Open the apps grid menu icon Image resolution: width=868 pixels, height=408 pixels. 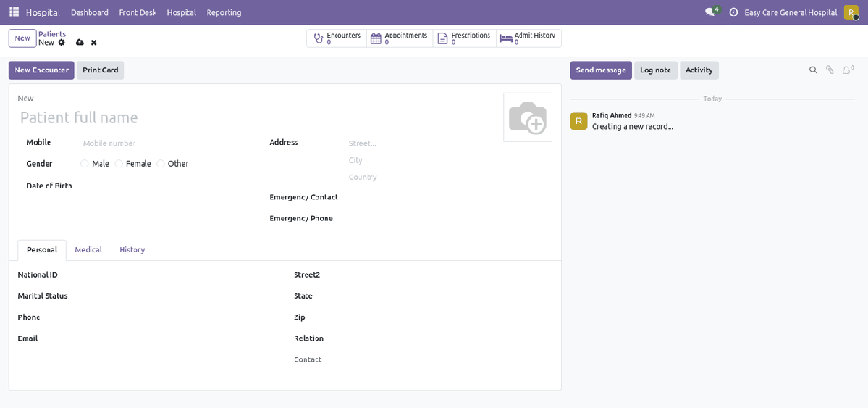click(14, 12)
